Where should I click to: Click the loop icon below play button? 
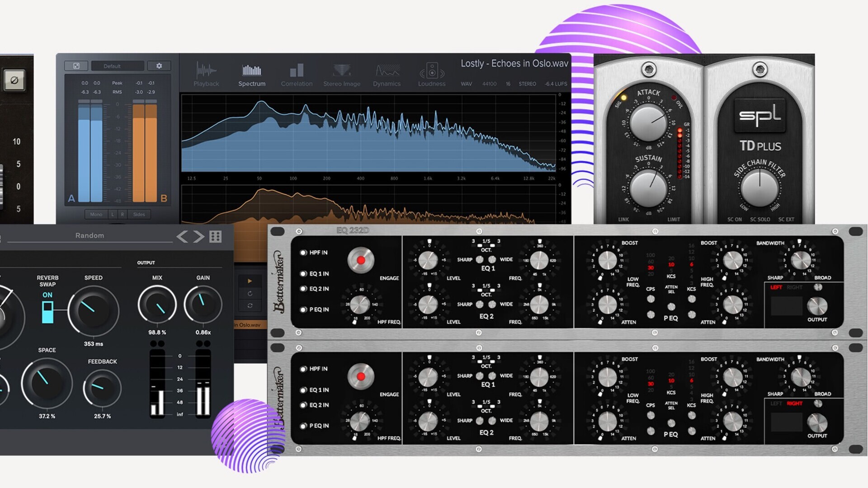(250, 294)
